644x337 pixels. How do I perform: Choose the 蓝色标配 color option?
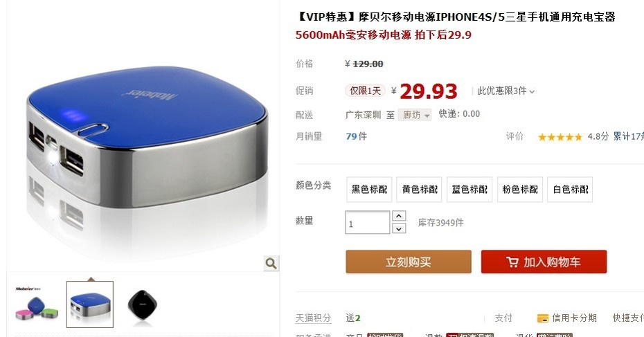(x=469, y=189)
